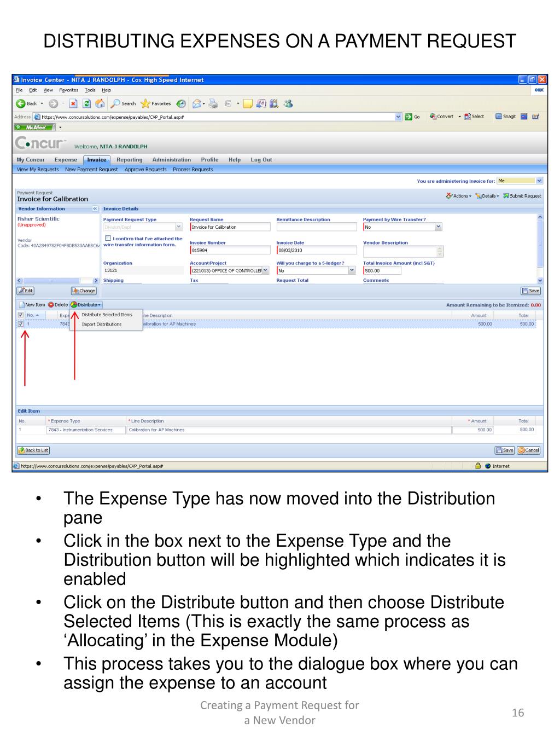Image resolution: width=560 pixels, height=747 pixels.
Task: Check the wire transfer confirmation checkbox
Action: click(x=108, y=238)
